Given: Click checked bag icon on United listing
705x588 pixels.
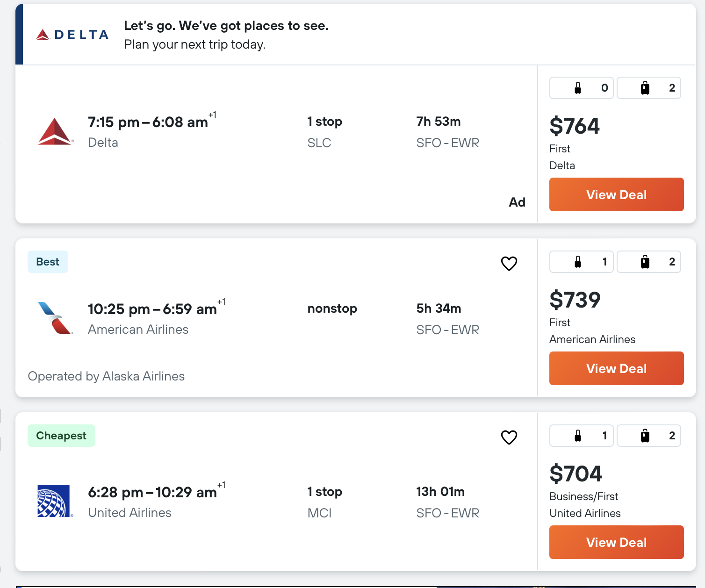Looking at the screenshot, I should click(x=645, y=436).
